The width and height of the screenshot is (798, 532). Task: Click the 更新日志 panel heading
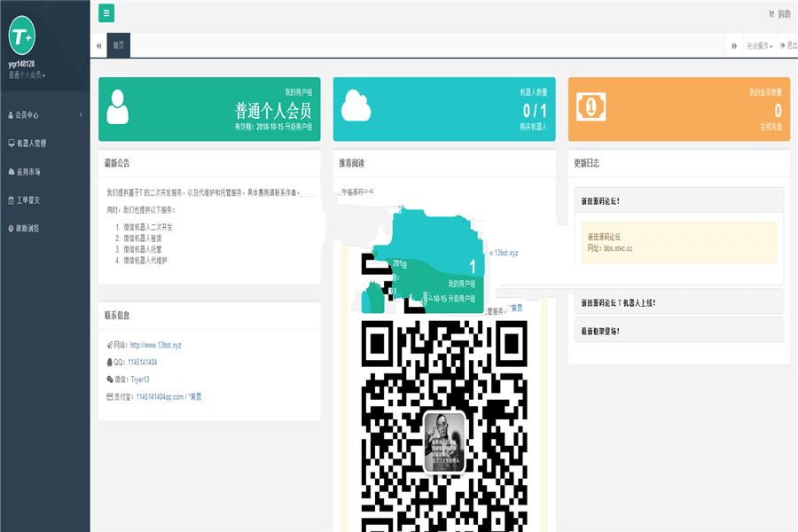click(587, 163)
